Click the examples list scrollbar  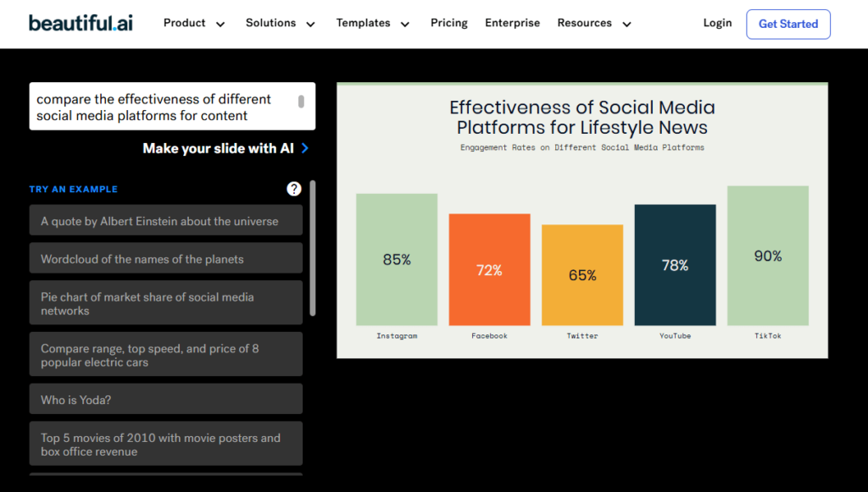point(313,247)
